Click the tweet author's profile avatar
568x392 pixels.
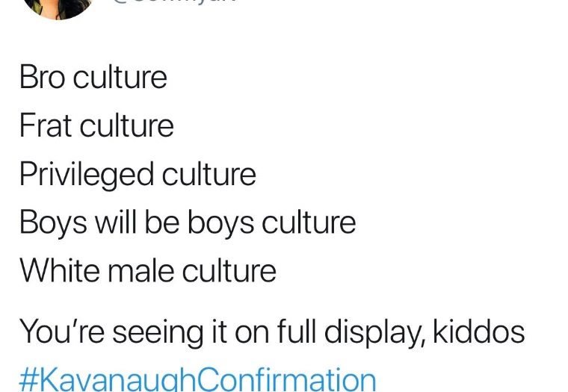click(58, 6)
